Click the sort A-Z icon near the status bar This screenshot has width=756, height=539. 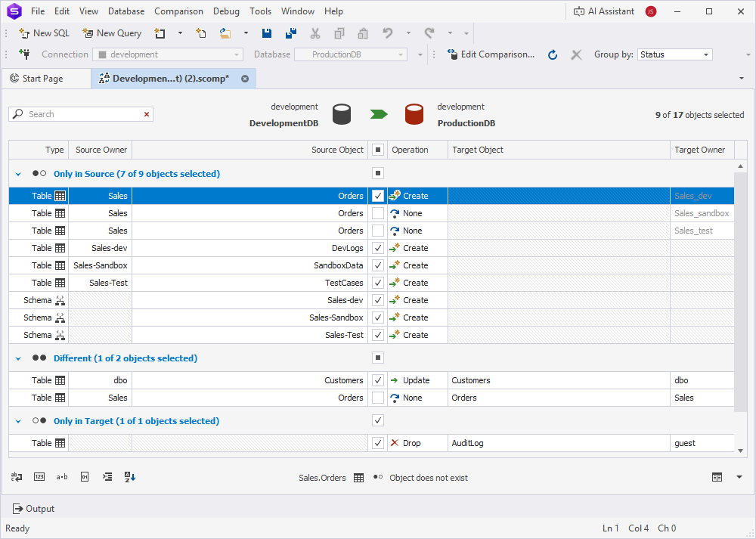coord(129,477)
